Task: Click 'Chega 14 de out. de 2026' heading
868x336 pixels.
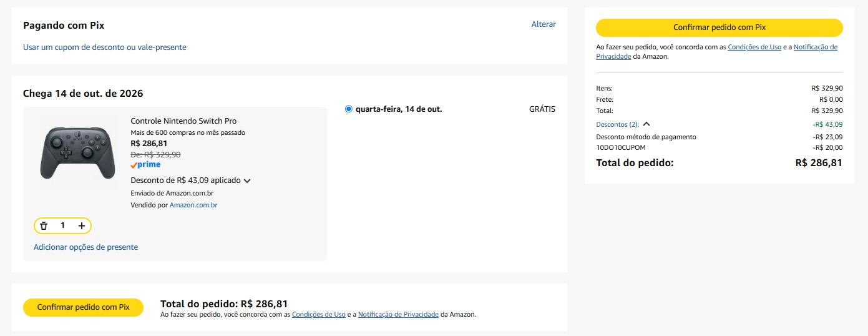Action: 83,94
